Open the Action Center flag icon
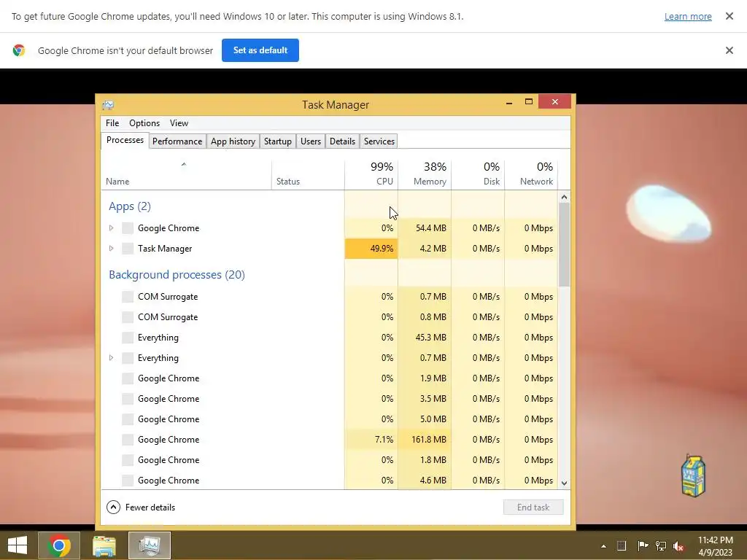Image resolution: width=747 pixels, height=560 pixels. point(643,546)
